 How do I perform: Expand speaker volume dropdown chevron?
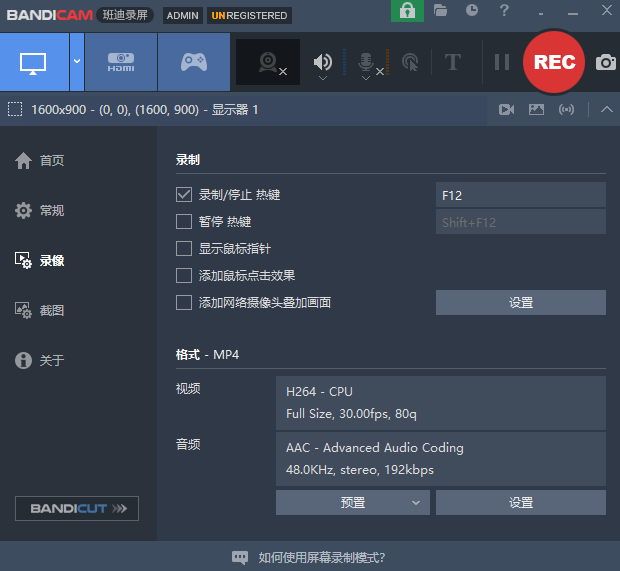tap(323, 78)
